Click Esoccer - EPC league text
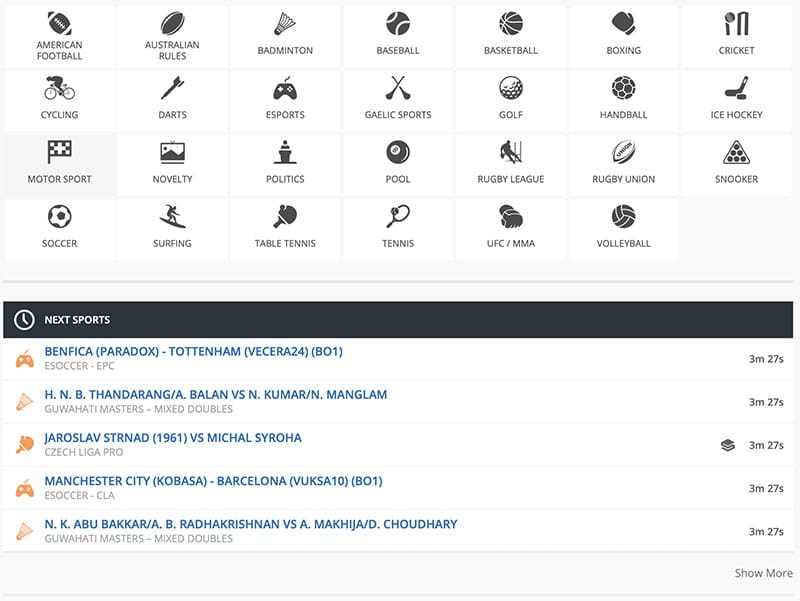The image size is (800, 601). point(79,366)
